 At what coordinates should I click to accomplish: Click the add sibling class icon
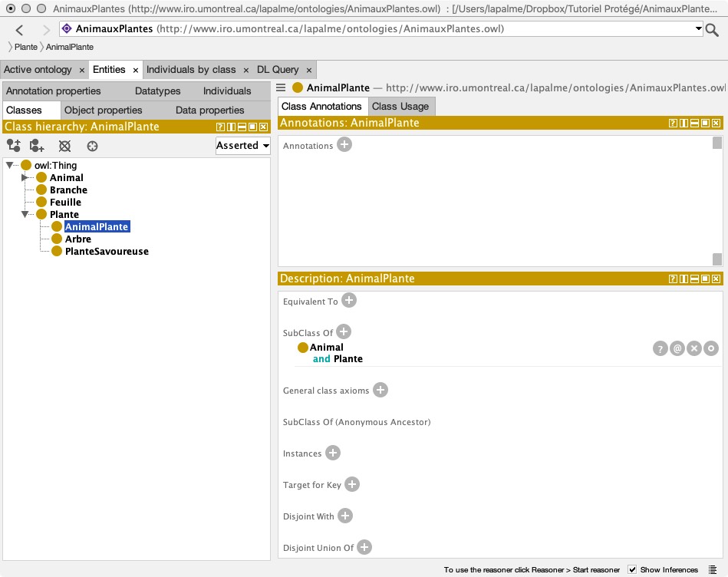coord(37,146)
